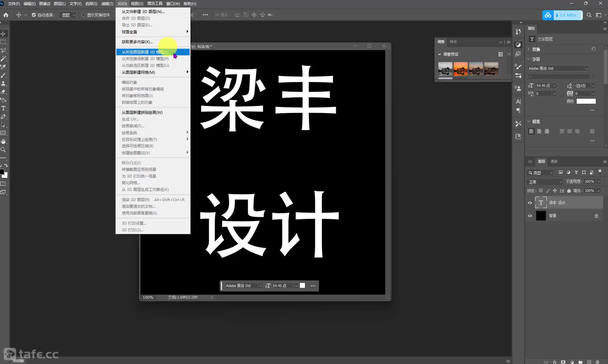Switch to the 通道 tab
This screenshot has width=608, height=364.
[554, 161]
